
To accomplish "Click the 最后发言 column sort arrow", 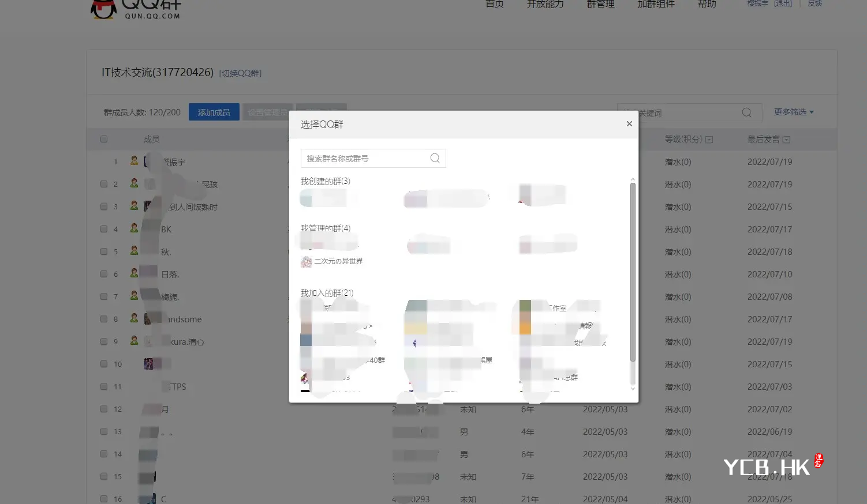I will [786, 140].
